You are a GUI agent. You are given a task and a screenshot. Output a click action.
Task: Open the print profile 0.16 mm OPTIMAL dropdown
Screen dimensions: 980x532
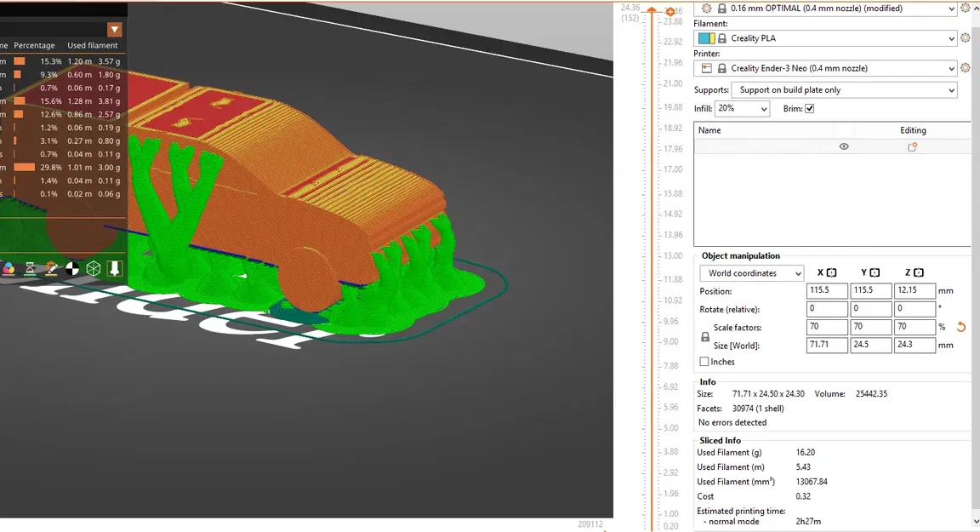[826, 9]
